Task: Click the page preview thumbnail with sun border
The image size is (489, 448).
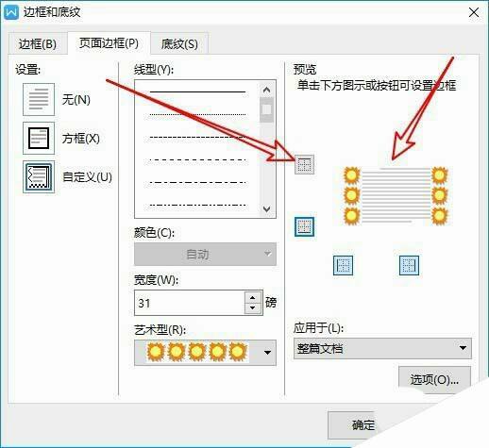Action: (396, 195)
